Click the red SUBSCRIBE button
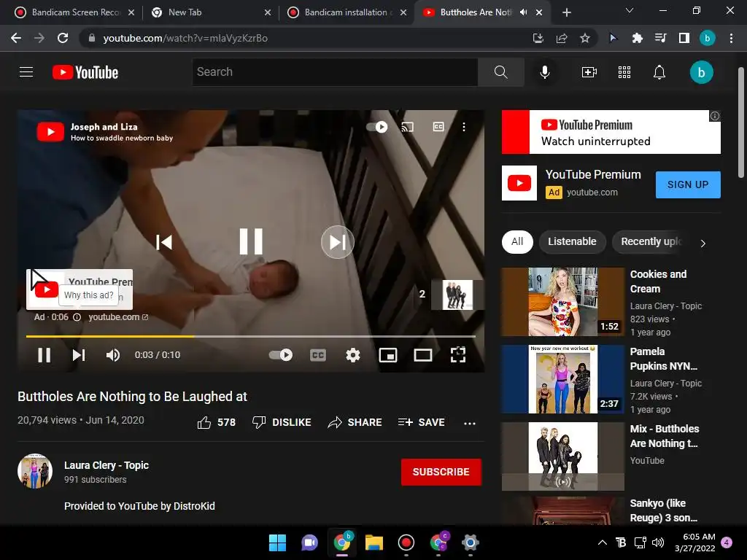This screenshot has height=560, width=747. coord(441,472)
